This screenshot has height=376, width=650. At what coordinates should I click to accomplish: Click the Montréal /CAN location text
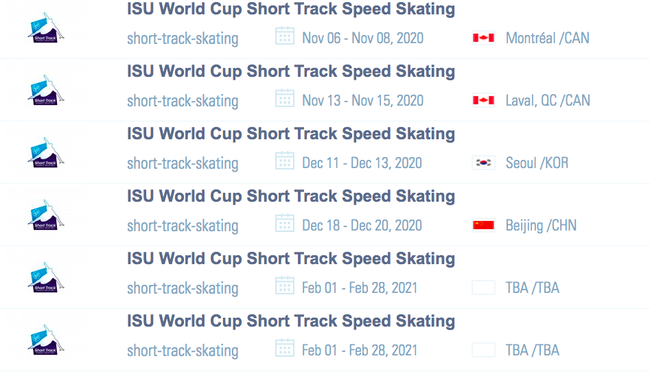pos(547,38)
